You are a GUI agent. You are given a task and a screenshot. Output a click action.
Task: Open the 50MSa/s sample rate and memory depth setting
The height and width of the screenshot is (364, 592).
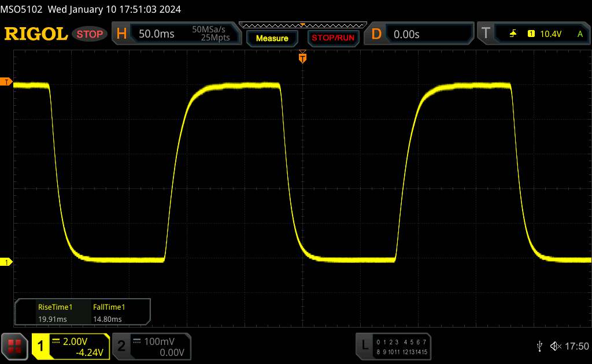[x=211, y=34]
